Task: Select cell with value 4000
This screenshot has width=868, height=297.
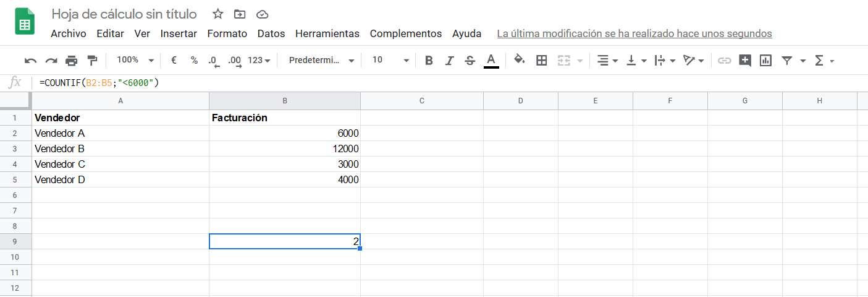Action: click(x=285, y=179)
